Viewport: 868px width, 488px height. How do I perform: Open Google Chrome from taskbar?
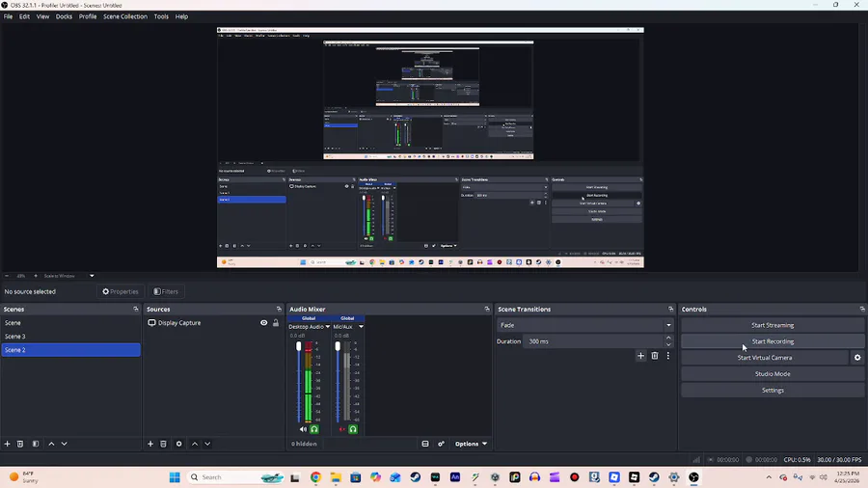(315, 477)
